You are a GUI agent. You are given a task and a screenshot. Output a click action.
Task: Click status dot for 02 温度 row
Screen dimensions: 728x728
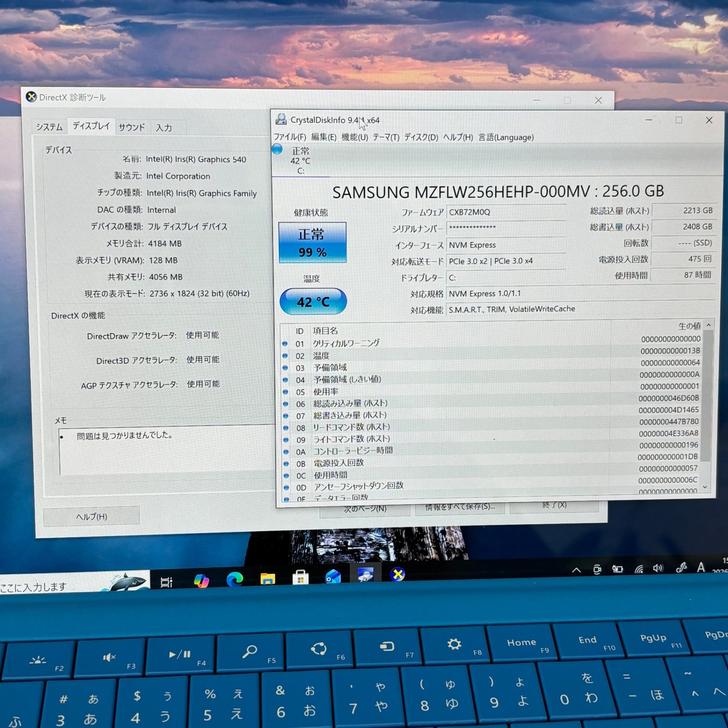click(x=285, y=356)
